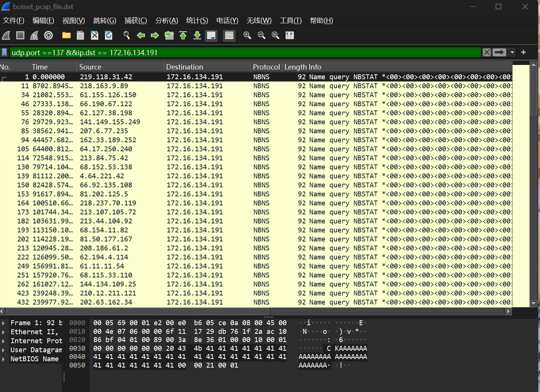Toggle auto scroll during live capture
Image resolution: width=540 pixels, height=392 pixels.
[211, 35]
